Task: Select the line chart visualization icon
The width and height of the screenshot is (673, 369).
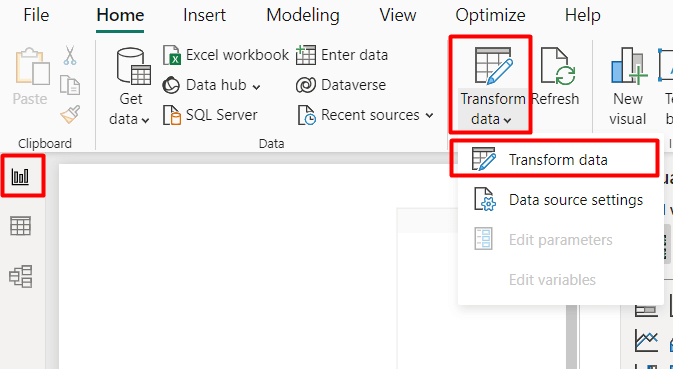Action: coord(646,342)
